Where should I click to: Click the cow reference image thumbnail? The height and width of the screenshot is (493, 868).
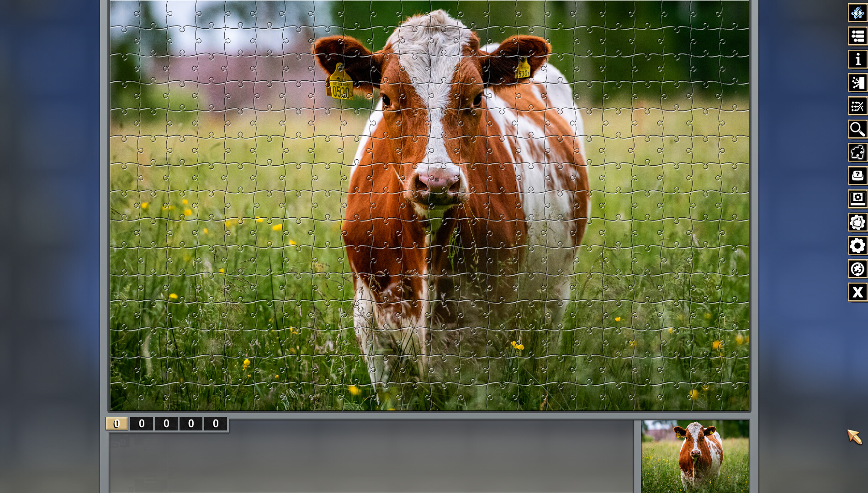(x=695, y=456)
